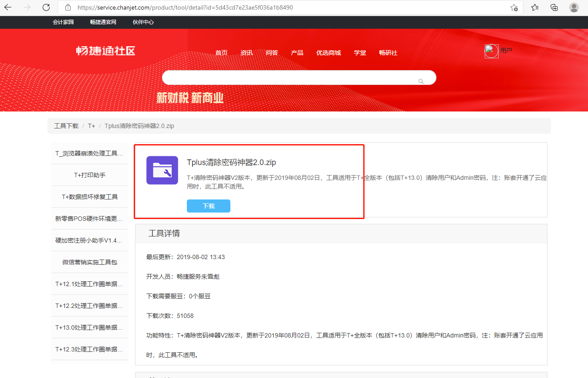
Task: Click the browser back arrow
Action: pos(8,7)
